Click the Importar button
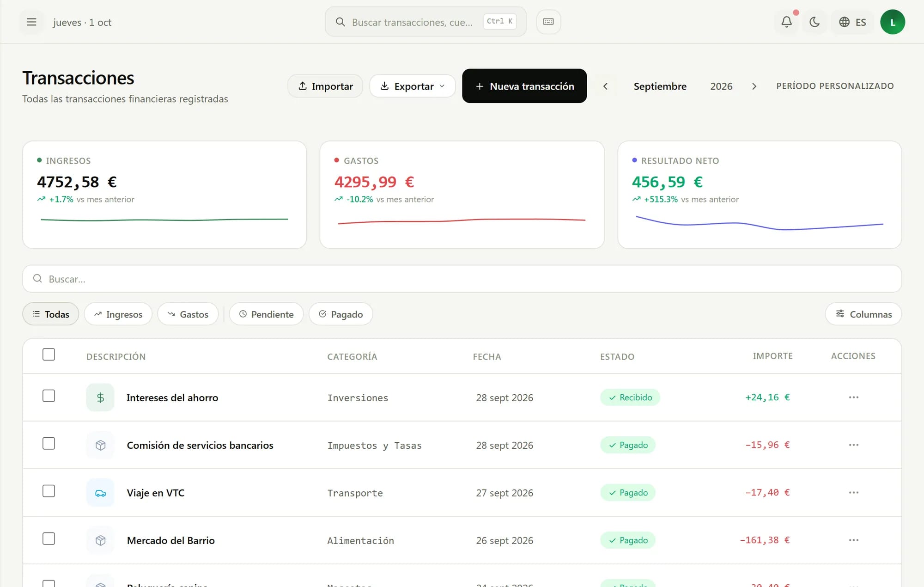 coord(325,86)
